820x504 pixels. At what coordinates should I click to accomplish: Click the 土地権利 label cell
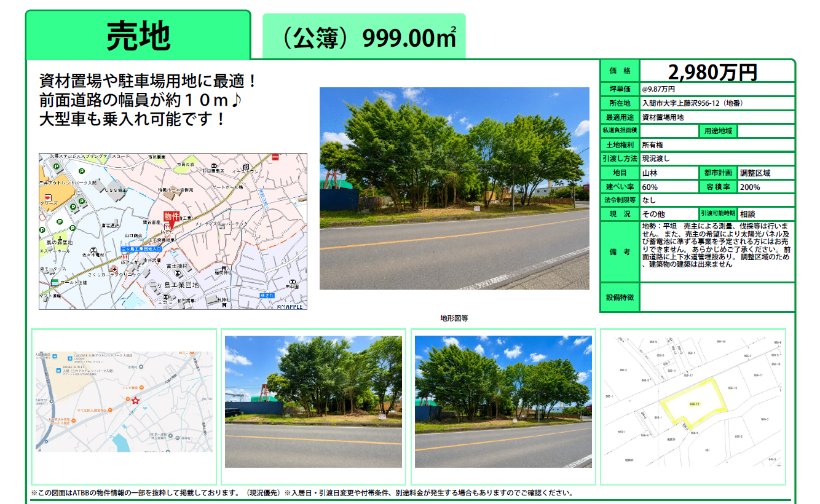[620, 145]
